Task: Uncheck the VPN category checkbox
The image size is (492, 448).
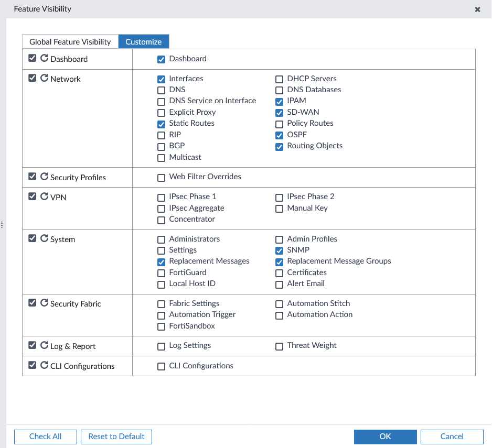Action: click(33, 196)
